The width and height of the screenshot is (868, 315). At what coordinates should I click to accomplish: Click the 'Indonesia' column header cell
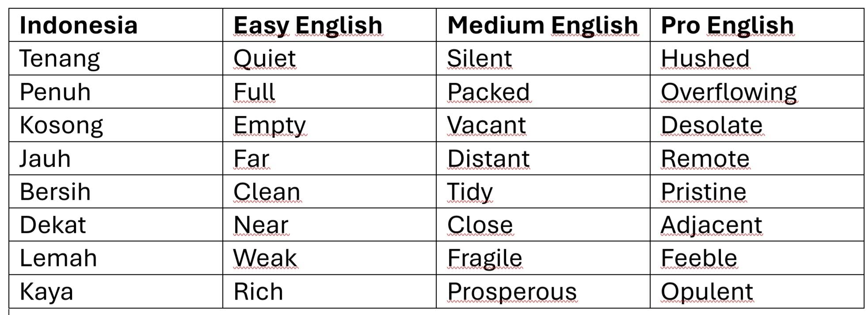tap(79, 25)
